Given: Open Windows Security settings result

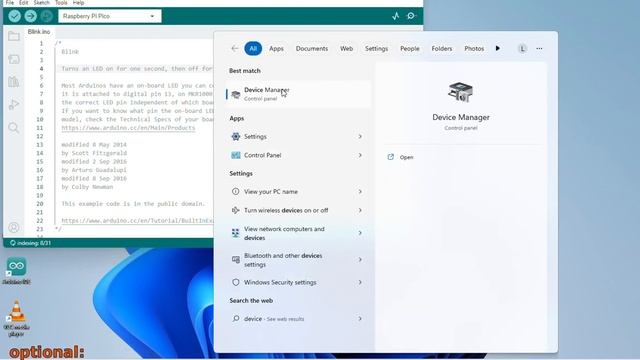Looking at the screenshot, I should pos(298,282).
